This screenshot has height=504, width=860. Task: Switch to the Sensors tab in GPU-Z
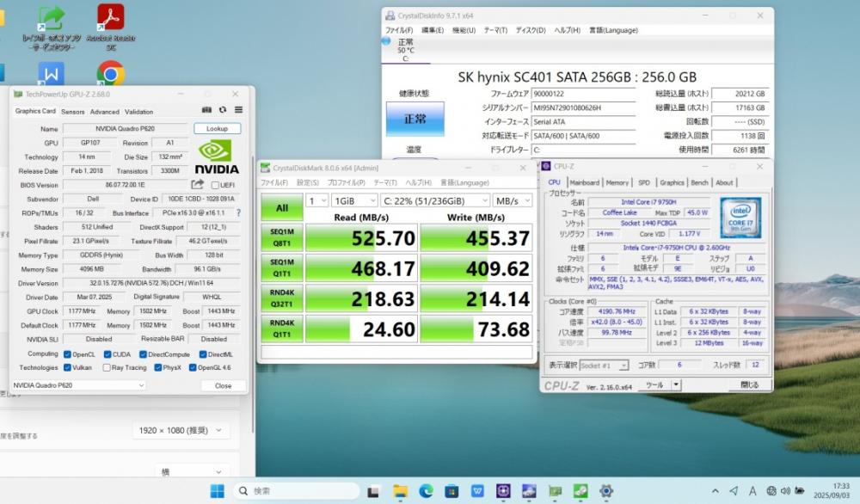73,111
